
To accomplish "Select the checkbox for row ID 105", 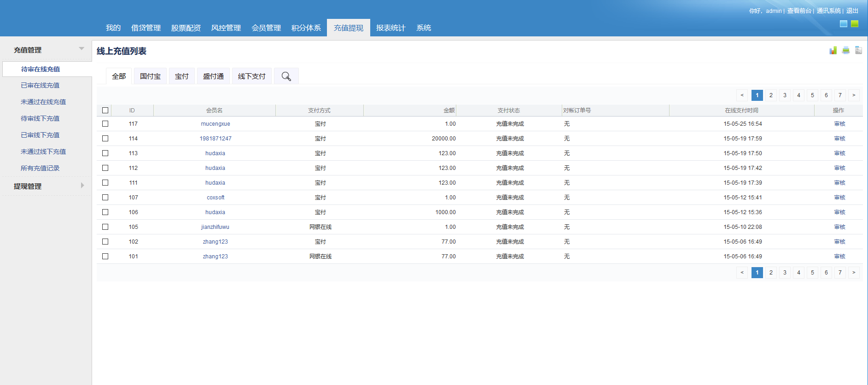I will pyautogui.click(x=105, y=227).
